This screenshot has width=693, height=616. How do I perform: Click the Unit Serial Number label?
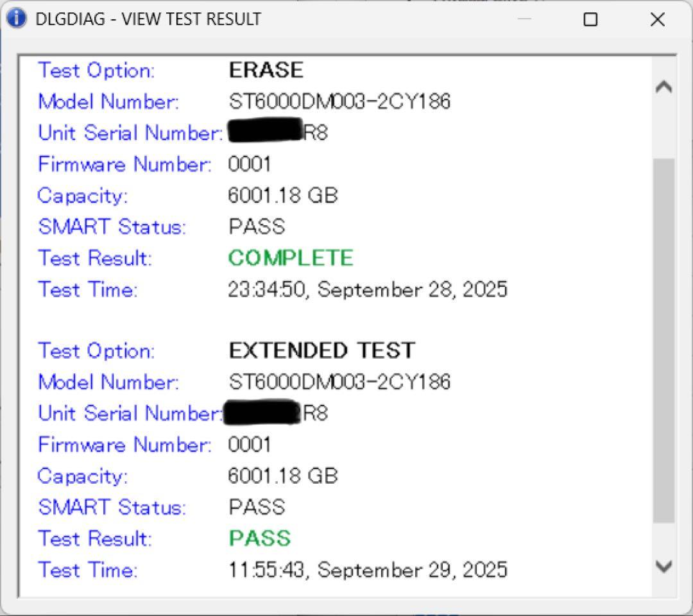pos(125,133)
